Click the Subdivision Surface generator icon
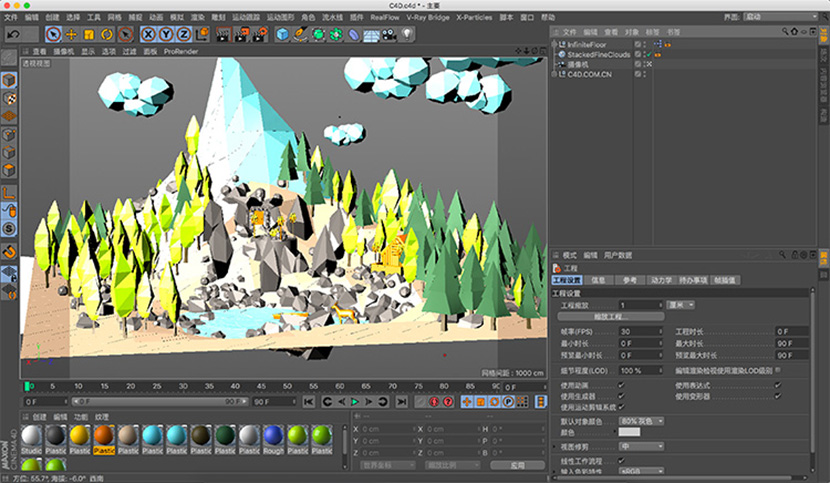 point(318,34)
